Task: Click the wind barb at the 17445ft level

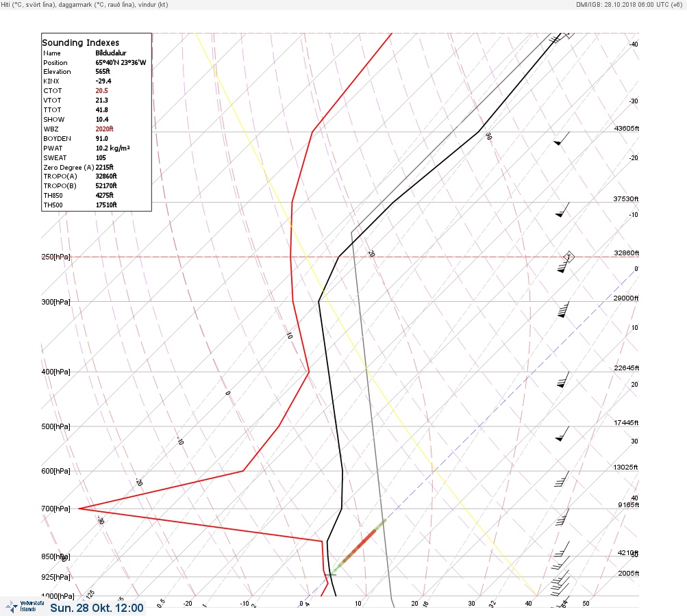Action: pyautogui.click(x=562, y=434)
